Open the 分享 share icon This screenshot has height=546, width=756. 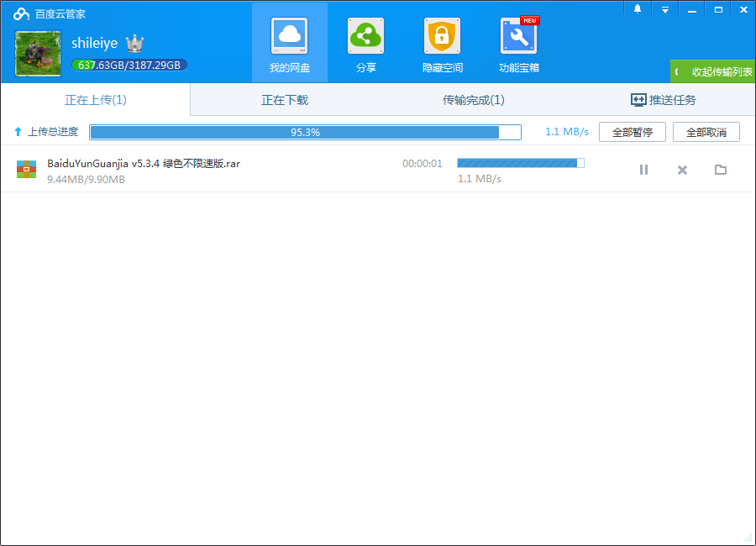(366, 36)
